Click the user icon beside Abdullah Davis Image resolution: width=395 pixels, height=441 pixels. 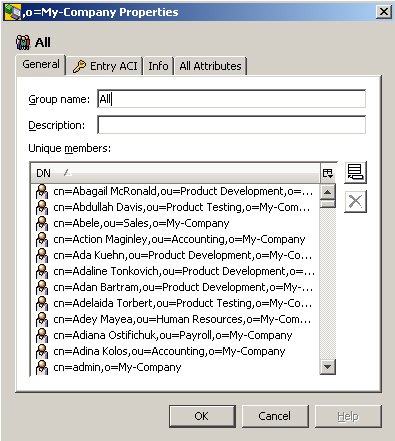(42, 207)
